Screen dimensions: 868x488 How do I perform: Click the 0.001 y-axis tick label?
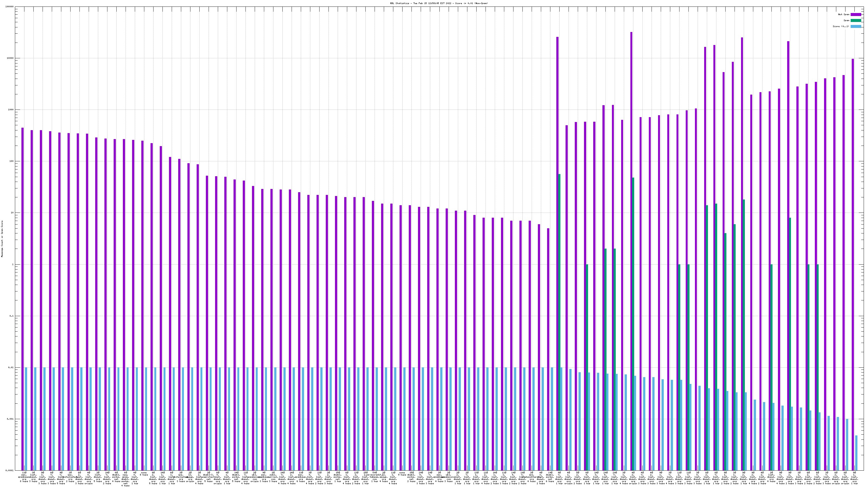click(x=11, y=419)
